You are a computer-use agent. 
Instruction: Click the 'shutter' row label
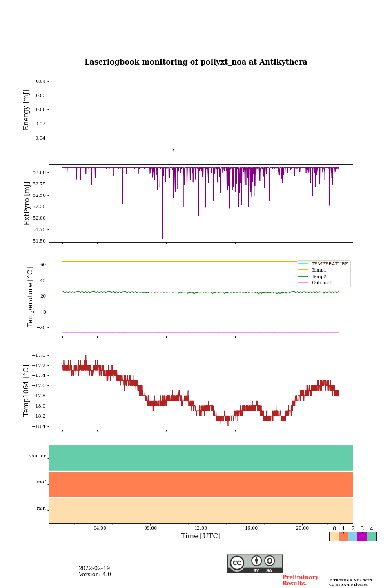pyautogui.click(x=38, y=456)
